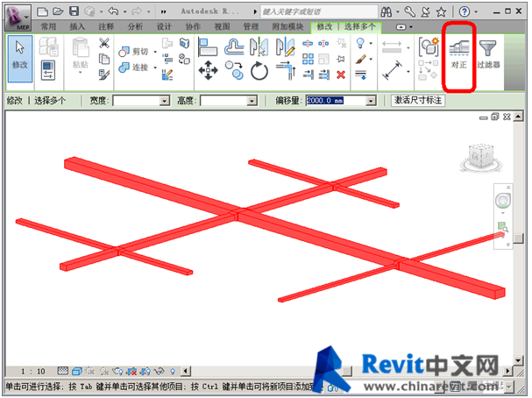Screen dimensions: 532x398
Task: Expand the Help dropdown arrow
Action: [476, 12]
